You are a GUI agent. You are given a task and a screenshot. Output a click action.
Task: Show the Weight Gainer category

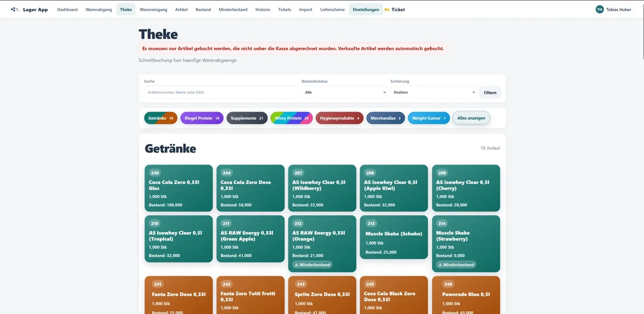tap(429, 118)
